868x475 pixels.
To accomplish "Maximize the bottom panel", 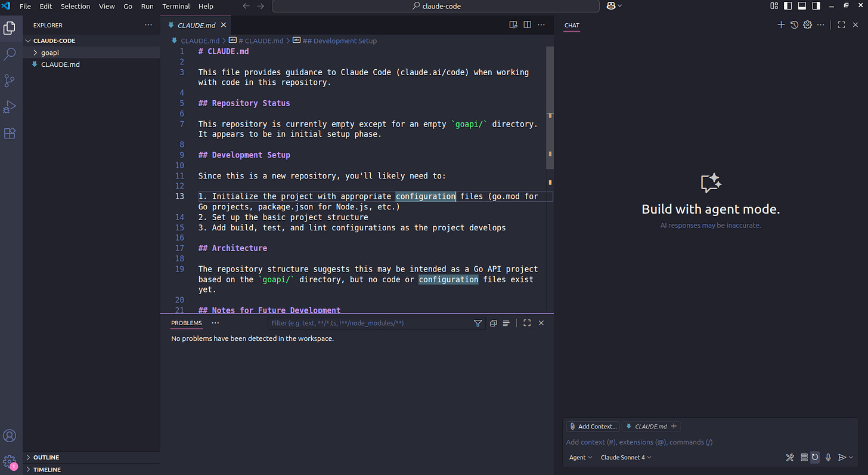I will tap(527, 323).
